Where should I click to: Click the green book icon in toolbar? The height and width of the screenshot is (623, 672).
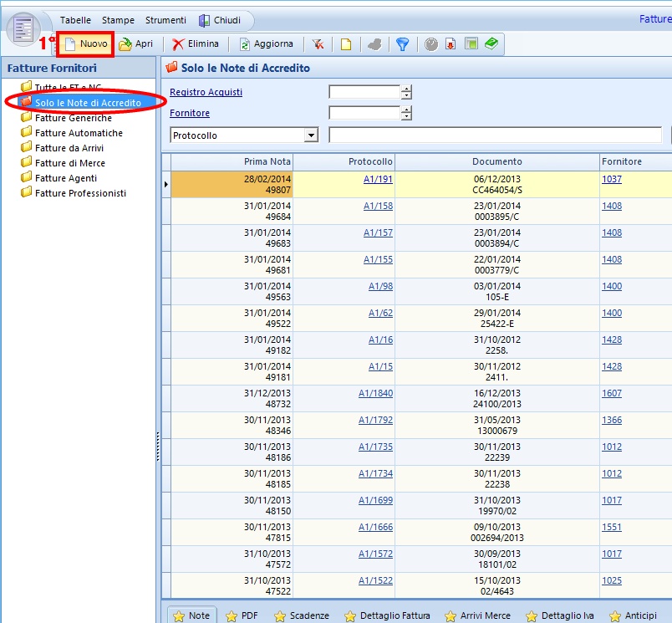tap(491, 44)
